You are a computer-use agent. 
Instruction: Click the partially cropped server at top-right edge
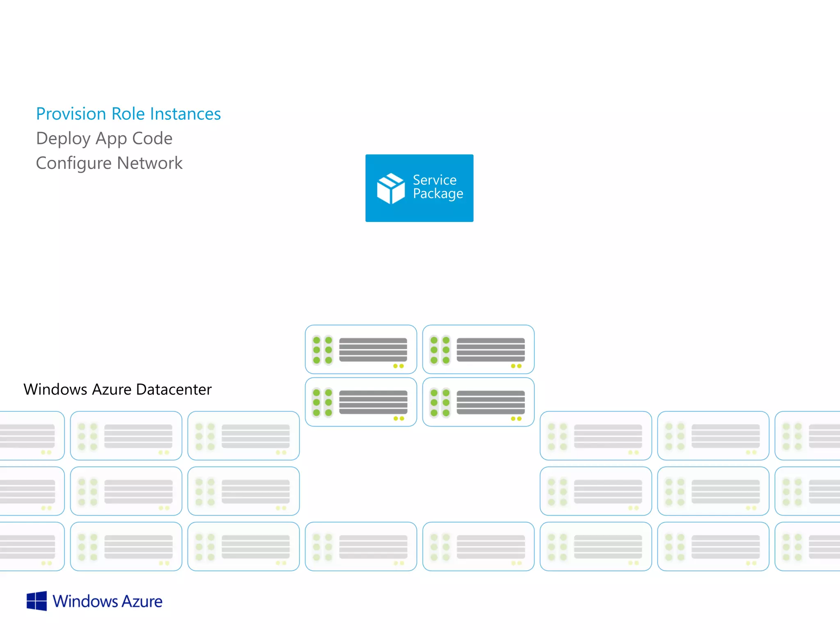tap(808, 436)
